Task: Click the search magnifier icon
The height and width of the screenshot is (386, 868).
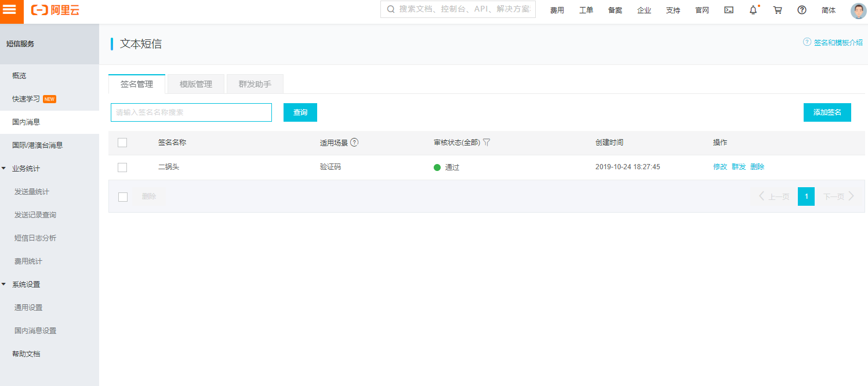Action: pos(391,9)
